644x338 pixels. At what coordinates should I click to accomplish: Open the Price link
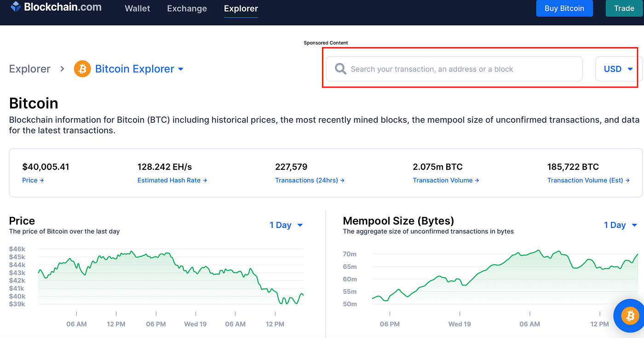33,181
